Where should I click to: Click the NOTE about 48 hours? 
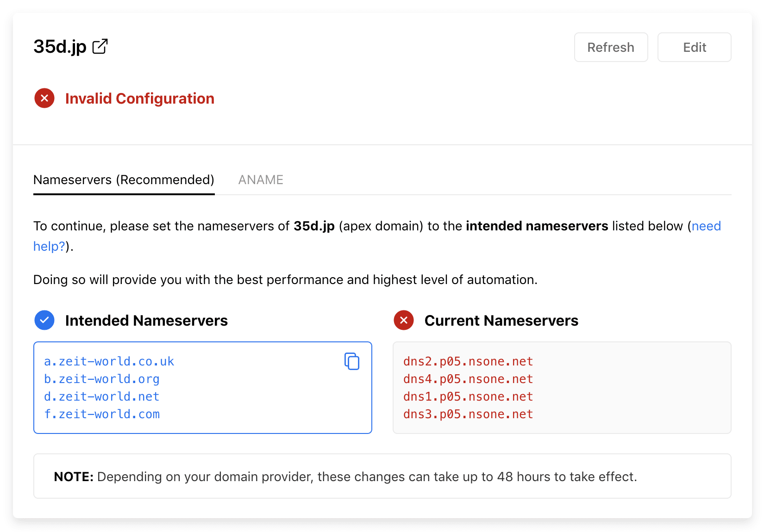(x=382, y=476)
